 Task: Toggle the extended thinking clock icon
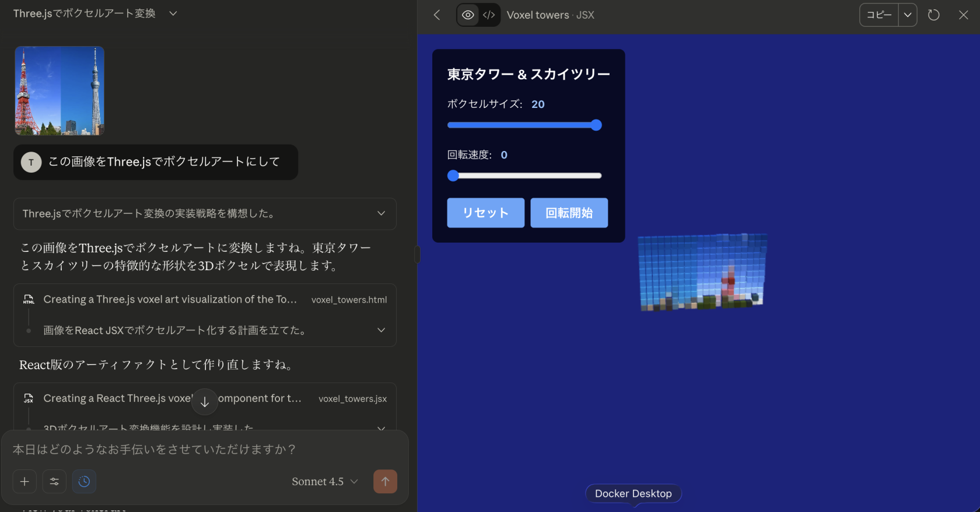pos(84,482)
